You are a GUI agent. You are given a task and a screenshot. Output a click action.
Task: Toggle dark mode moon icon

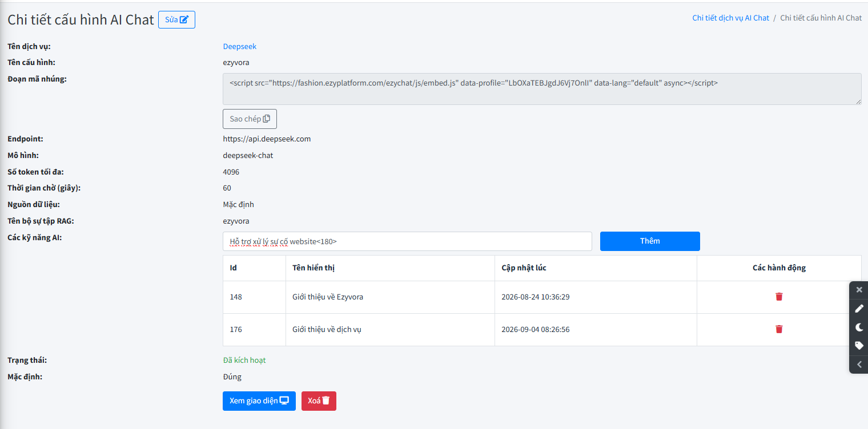pos(859,327)
